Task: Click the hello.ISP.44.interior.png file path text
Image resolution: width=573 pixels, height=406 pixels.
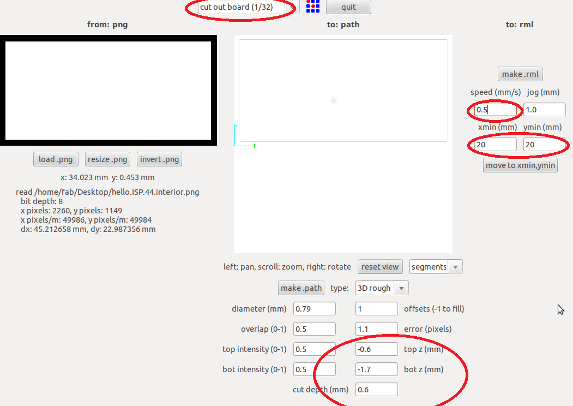Action: [107, 192]
